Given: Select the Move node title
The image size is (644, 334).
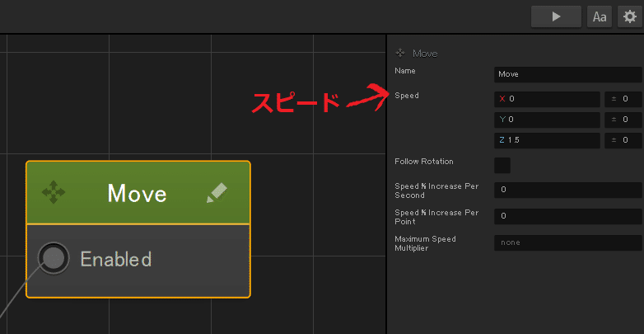Looking at the screenshot, I should 137,193.
